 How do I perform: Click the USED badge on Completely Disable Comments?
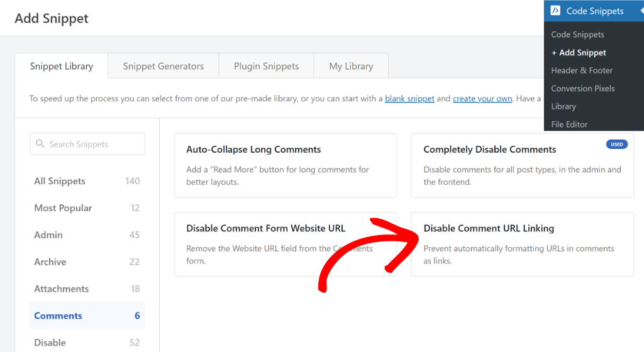click(x=616, y=145)
